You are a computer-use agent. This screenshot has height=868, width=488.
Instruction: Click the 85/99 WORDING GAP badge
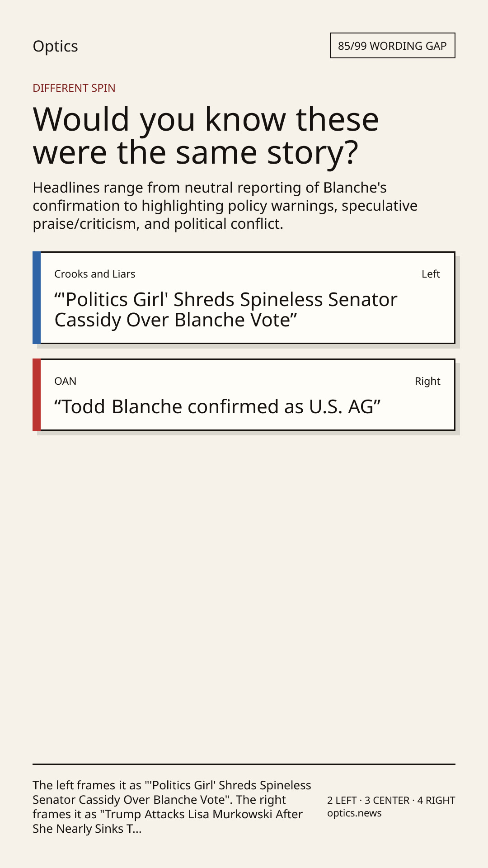(x=392, y=46)
